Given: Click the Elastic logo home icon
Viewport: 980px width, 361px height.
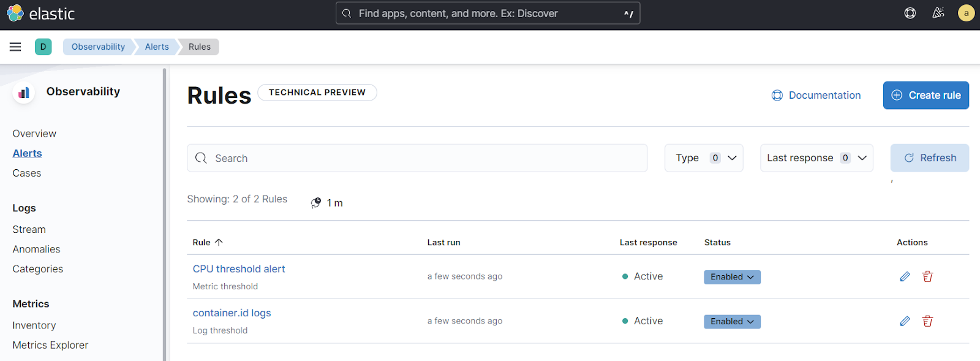Looking at the screenshot, I should click(15, 13).
